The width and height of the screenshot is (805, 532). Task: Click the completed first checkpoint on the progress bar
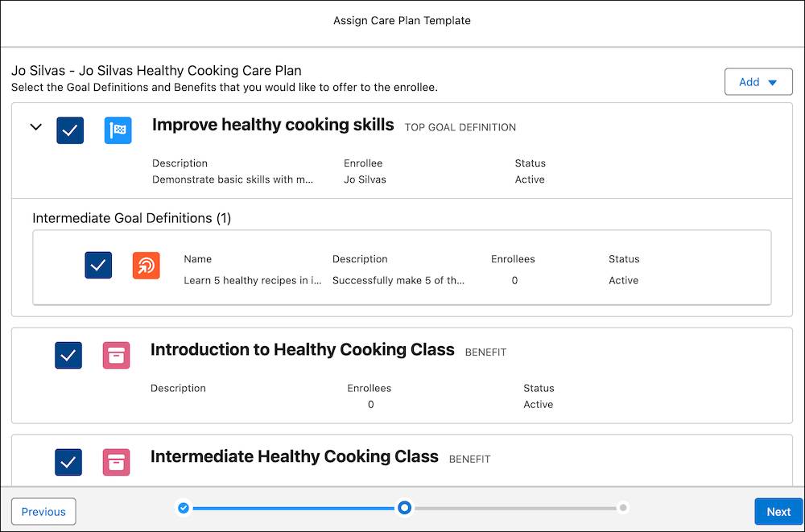tap(184, 507)
